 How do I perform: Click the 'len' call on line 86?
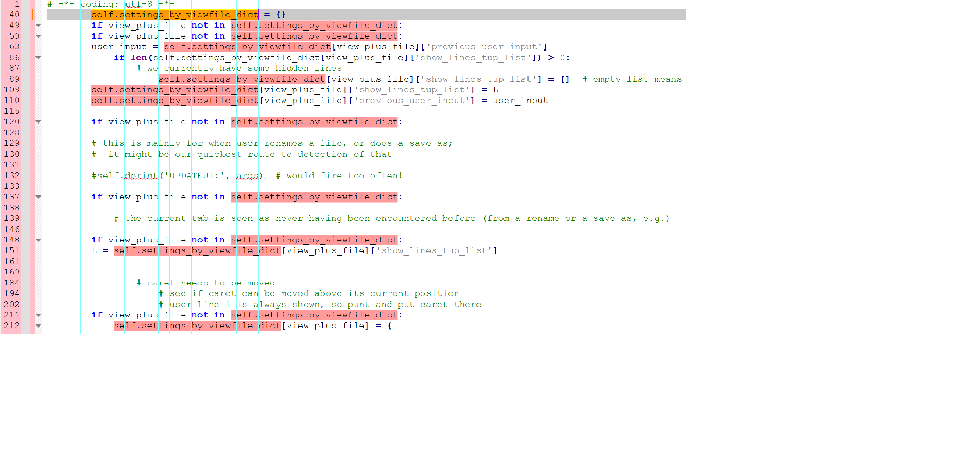[139, 58]
